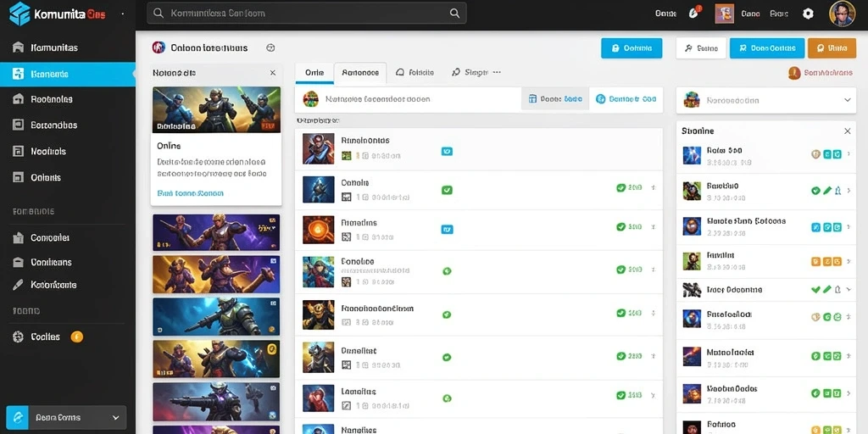Expand chevron of Baoiti00 row
The height and width of the screenshot is (434, 868).
point(849,191)
